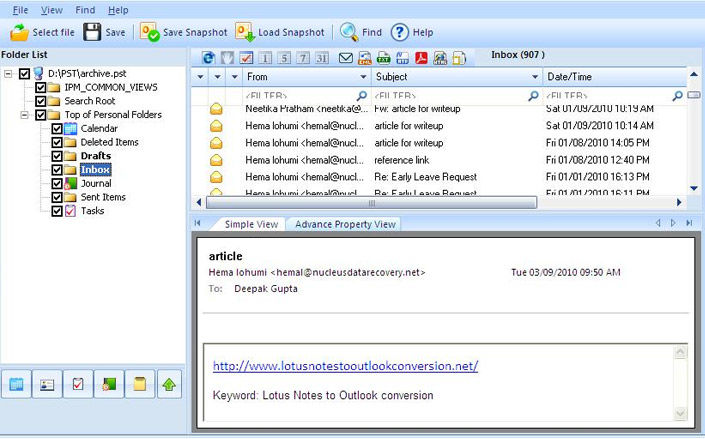Click the From filter search magnifier

point(362,95)
